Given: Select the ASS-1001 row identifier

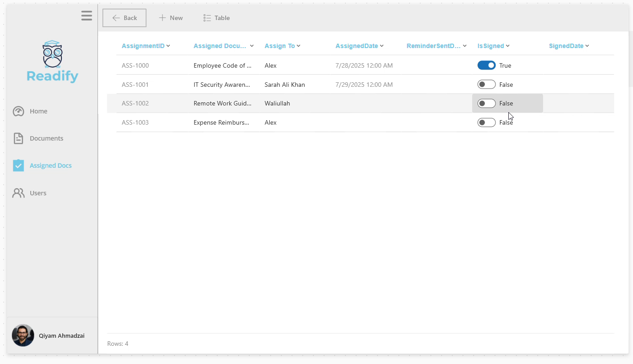Looking at the screenshot, I should tap(135, 85).
